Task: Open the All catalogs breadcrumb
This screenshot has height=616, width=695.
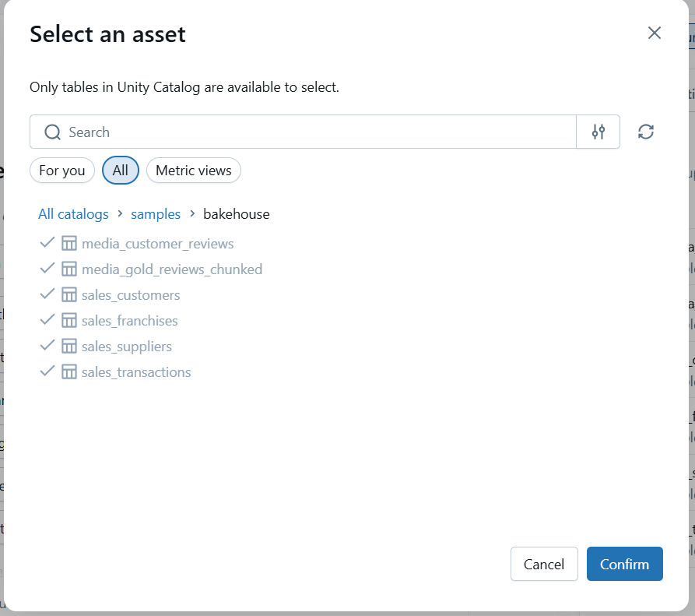Action: click(x=73, y=213)
